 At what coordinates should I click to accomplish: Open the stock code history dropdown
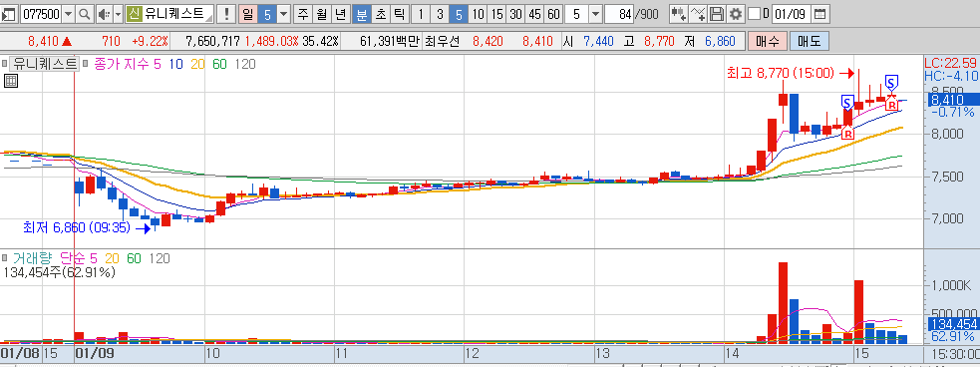coord(69,14)
